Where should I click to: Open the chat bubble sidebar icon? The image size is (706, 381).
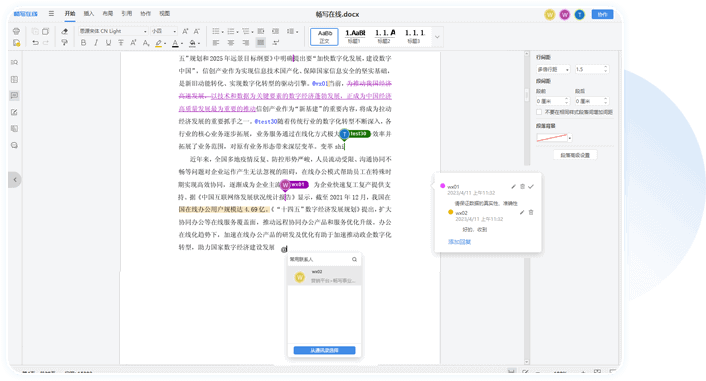pos(14,145)
